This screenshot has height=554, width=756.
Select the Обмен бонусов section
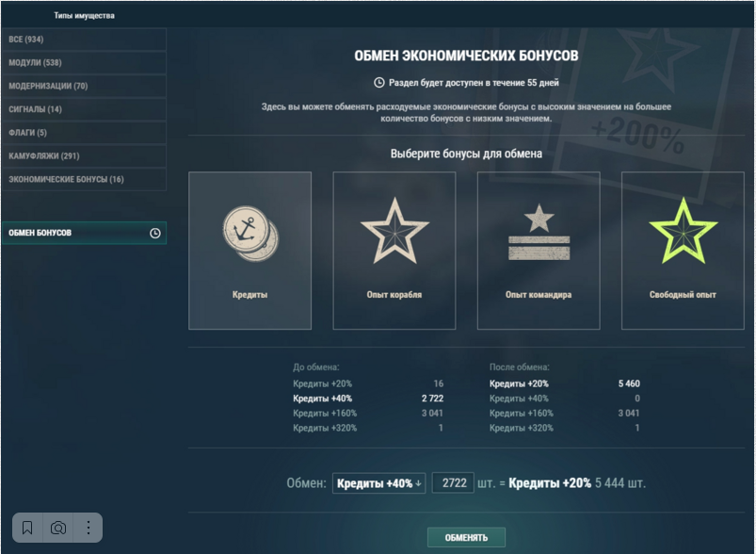pyautogui.click(x=84, y=233)
